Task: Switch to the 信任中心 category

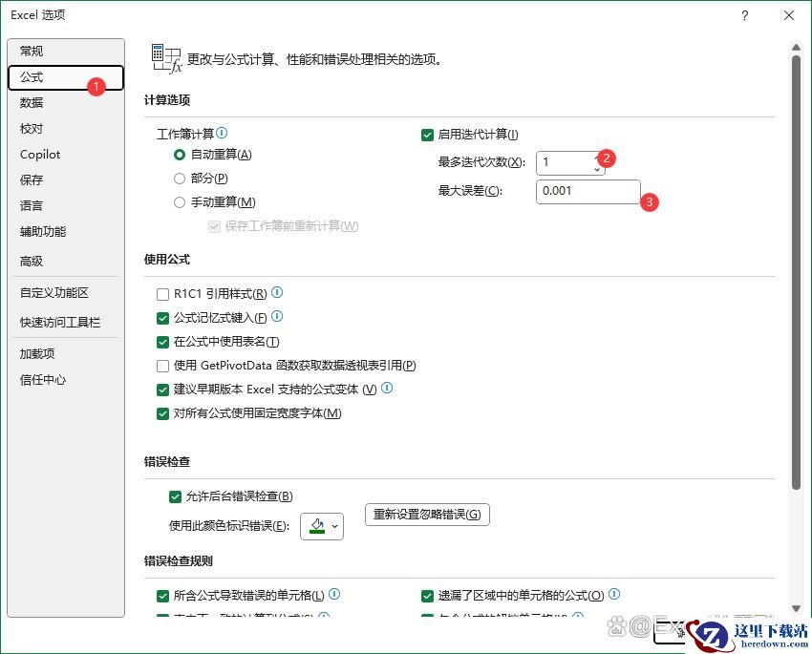Action: 43,379
